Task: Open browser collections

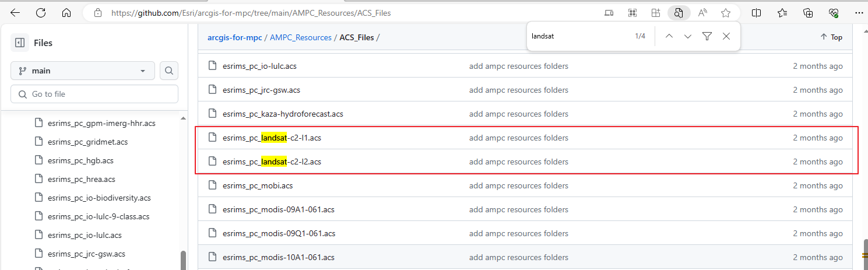Action: pyautogui.click(x=808, y=12)
